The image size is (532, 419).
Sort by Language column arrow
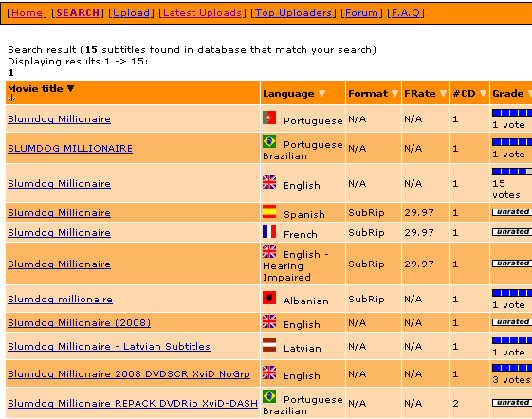(x=322, y=93)
